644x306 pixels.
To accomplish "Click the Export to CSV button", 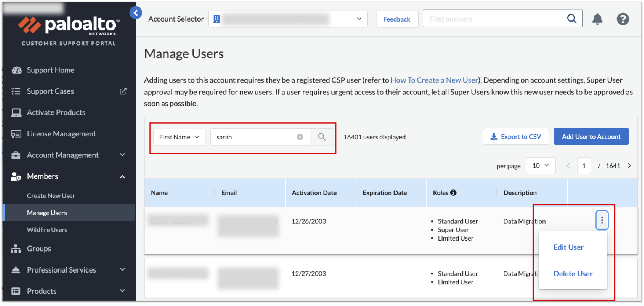I will (516, 137).
